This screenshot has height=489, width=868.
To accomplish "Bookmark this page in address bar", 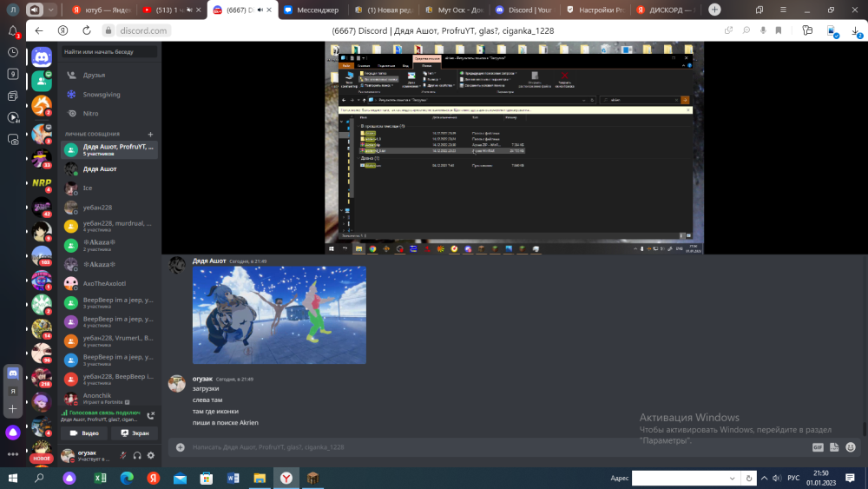I will click(x=779, y=30).
